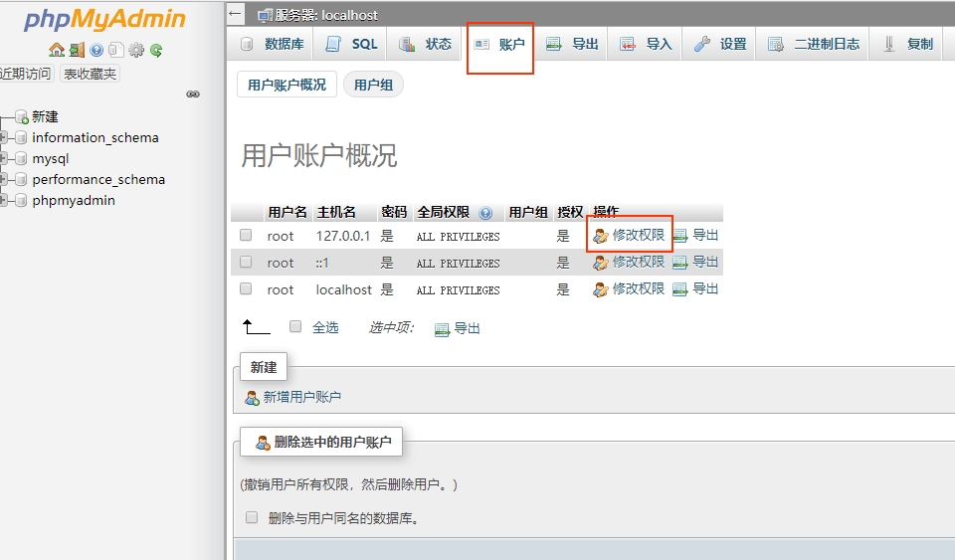
Task: Enable 删除与用户同名的数据库 checkbox
Action: pyautogui.click(x=252, y=517)
